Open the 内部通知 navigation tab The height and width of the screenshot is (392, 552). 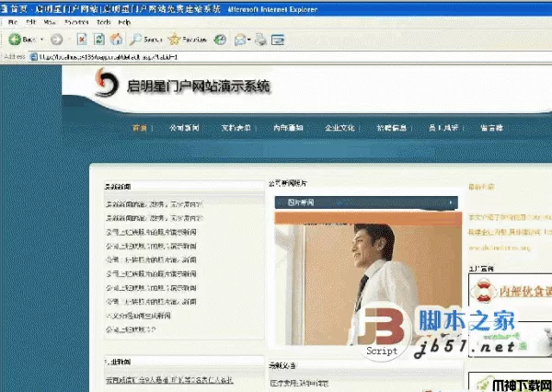click(288, 128)
